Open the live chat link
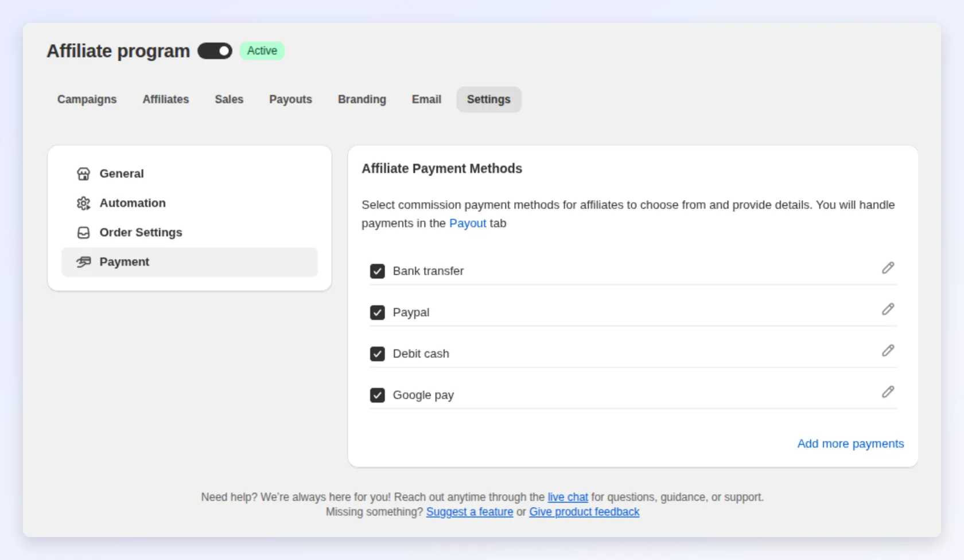 [567, 497]
